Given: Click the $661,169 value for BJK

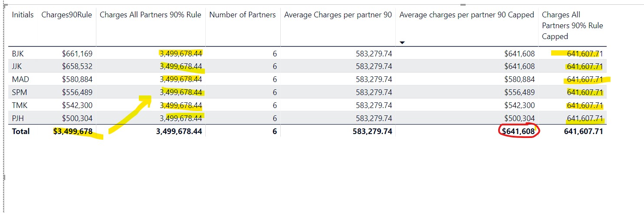Looking at the screenshot, I should pos(77,54).
